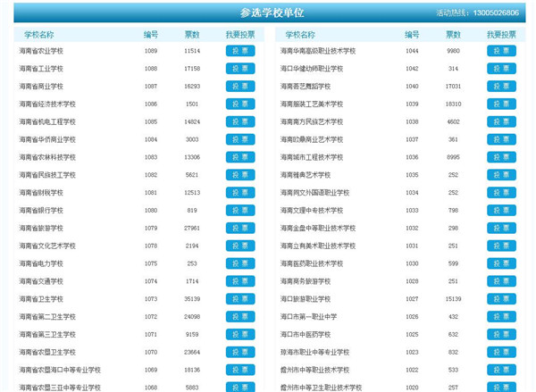Vote for 海南省工业学校 (No. 1088)
This screenshot has height=392, width=536.
(240, 69)
